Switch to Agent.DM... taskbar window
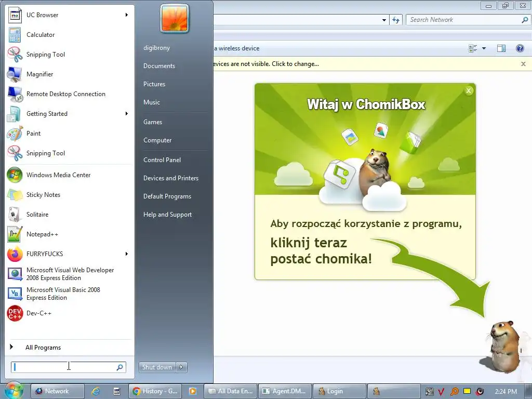Viewport: 532px width, 399px height. (285, 391)
